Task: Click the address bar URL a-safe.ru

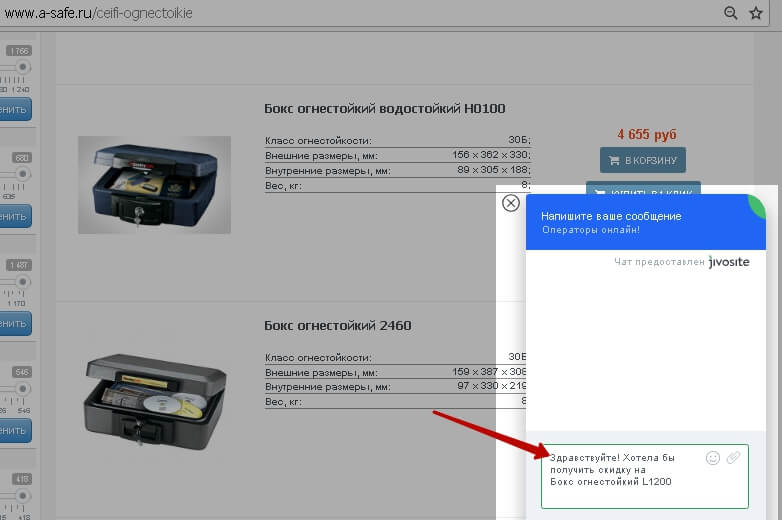Action: pos(98,13)
